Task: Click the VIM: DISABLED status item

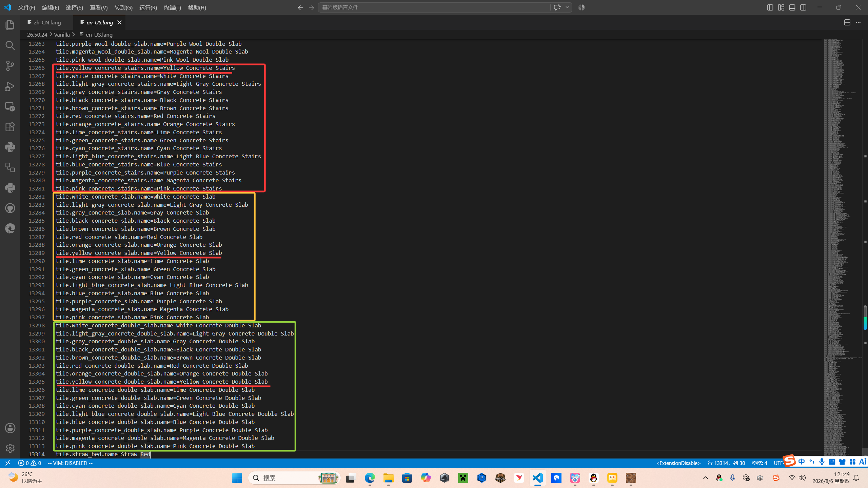Action: tap(70, 463)
